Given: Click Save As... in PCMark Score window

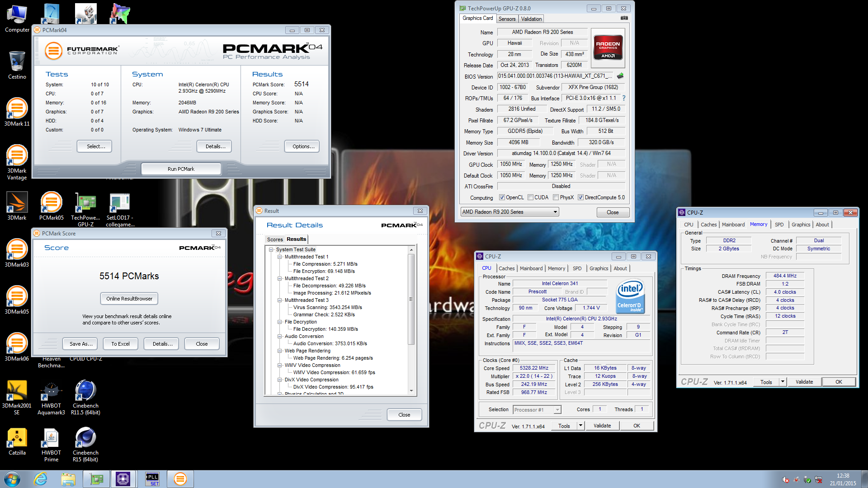Looking at the screenshot, I should tap(80, 344).
